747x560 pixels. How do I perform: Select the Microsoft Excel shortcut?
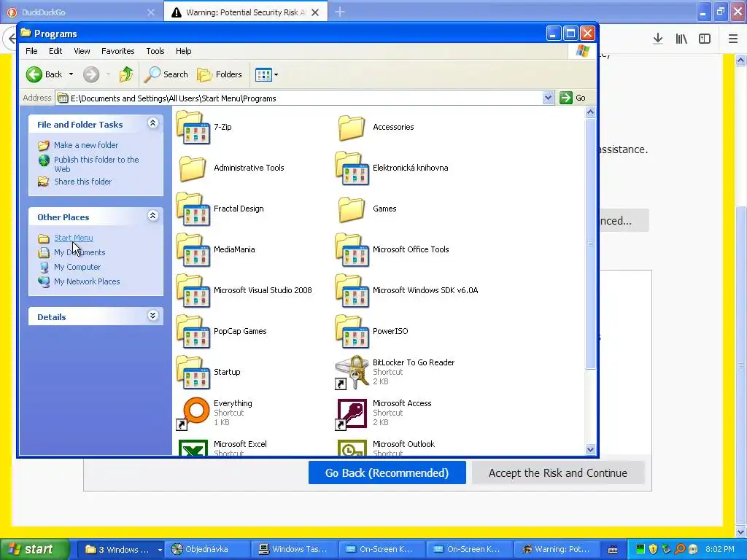(x=193, y=448)
